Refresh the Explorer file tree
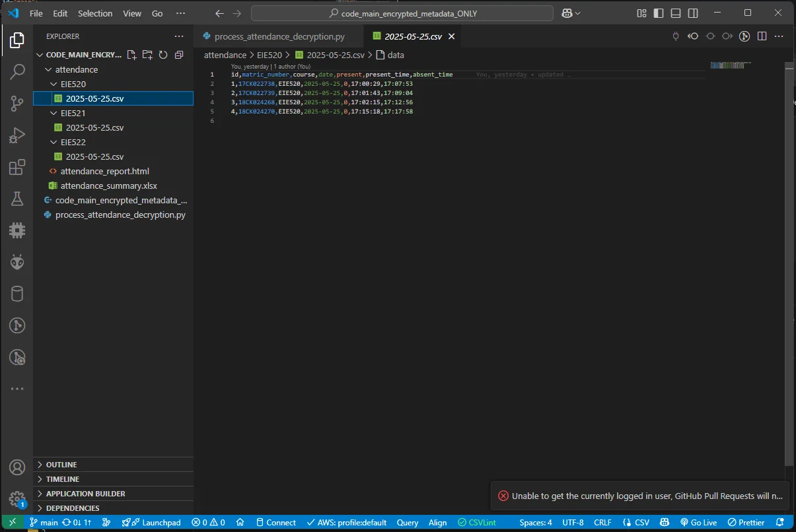The height and width of the screenshot is (532, 796). point(163,55)
